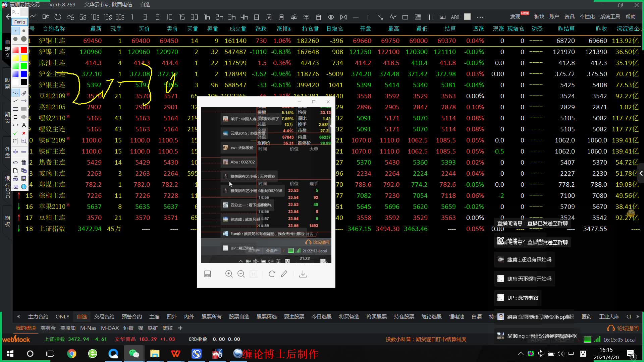Pick the solid red color swatch

point(24,50)
